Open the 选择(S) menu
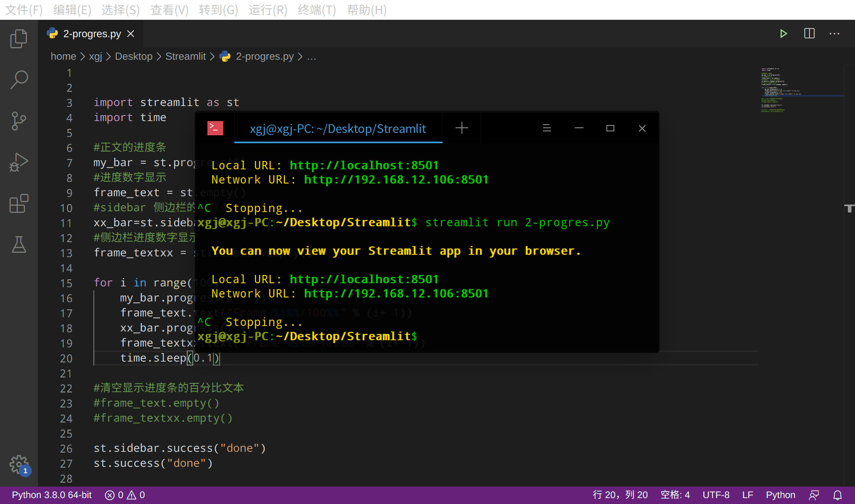 (x=121, y=9)
